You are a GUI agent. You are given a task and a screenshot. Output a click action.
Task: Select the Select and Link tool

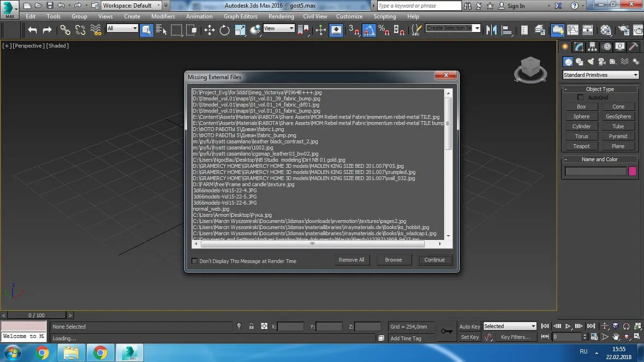point(65,29)
